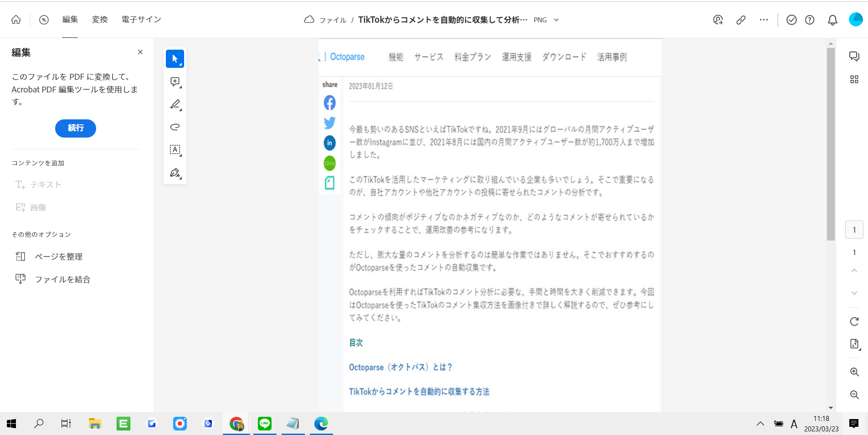Screen dimensions: 868x435
Task: Open Windows taskbar search
Action: click(x=39, y=424)
